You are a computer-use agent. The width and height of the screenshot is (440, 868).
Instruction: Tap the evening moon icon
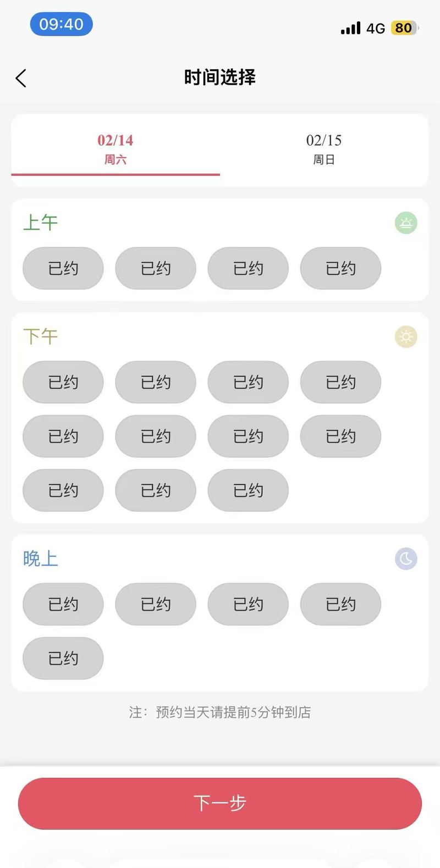pos(406,559)
